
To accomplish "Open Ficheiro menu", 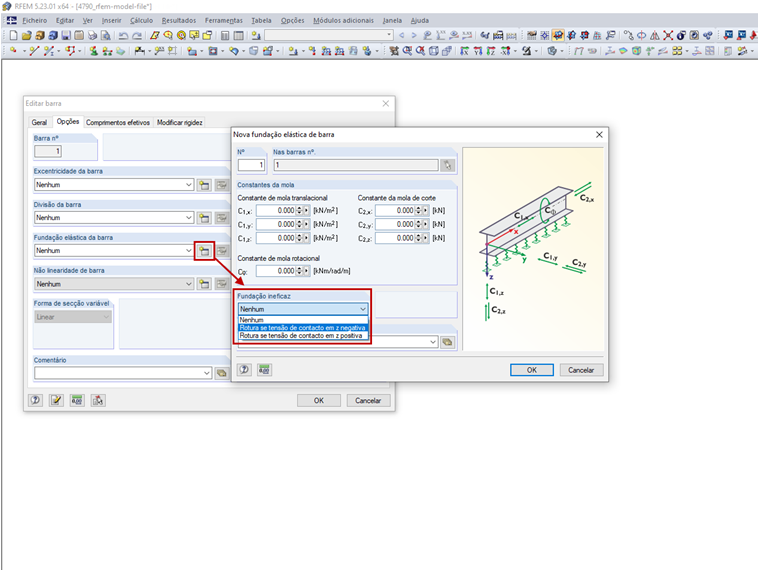I will point(34,20).
